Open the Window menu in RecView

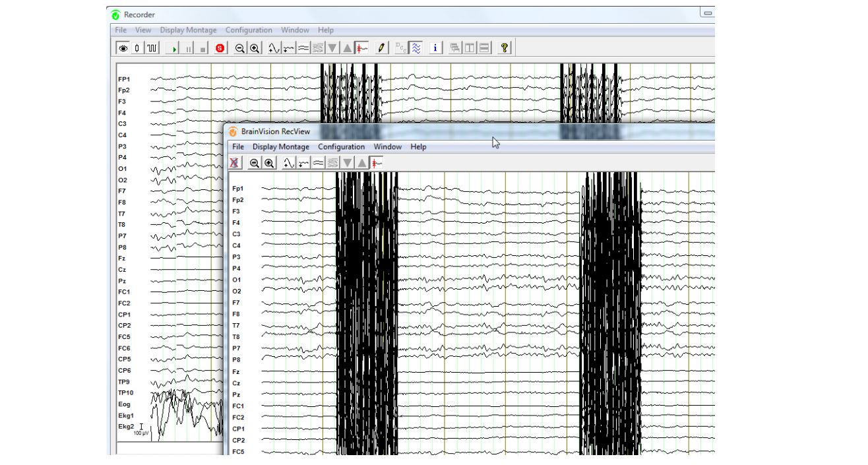[388, 147]
